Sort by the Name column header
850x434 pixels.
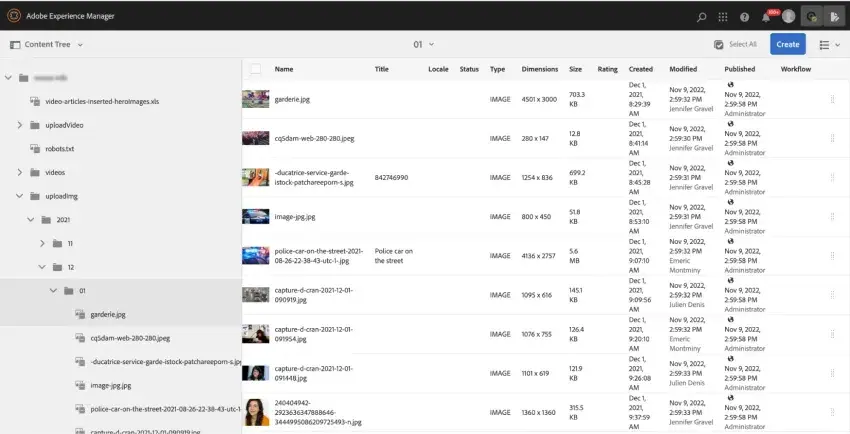click(284, 69)
